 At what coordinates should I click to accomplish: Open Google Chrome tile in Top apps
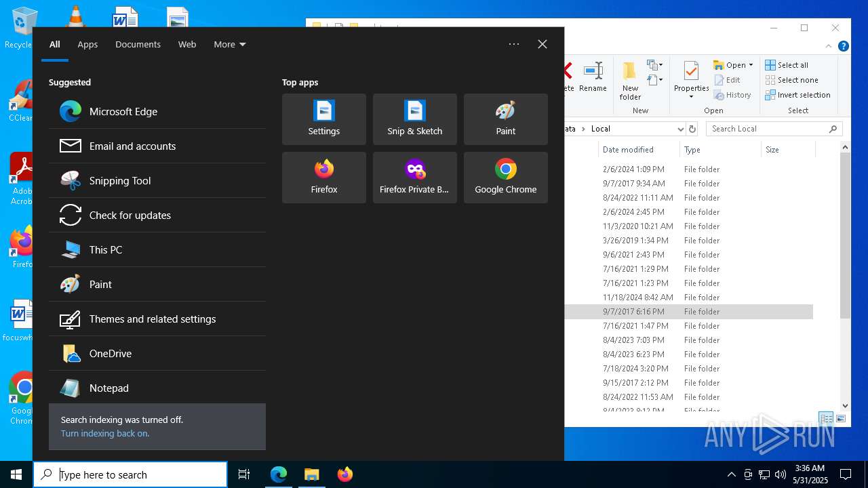[506, 178]
